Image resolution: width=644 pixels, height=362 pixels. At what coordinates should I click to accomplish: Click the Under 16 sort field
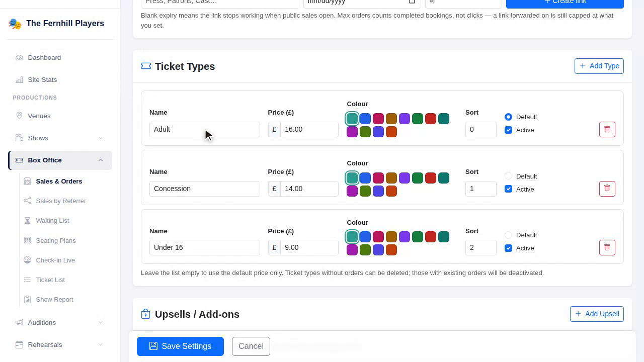(x=481, y=247)
